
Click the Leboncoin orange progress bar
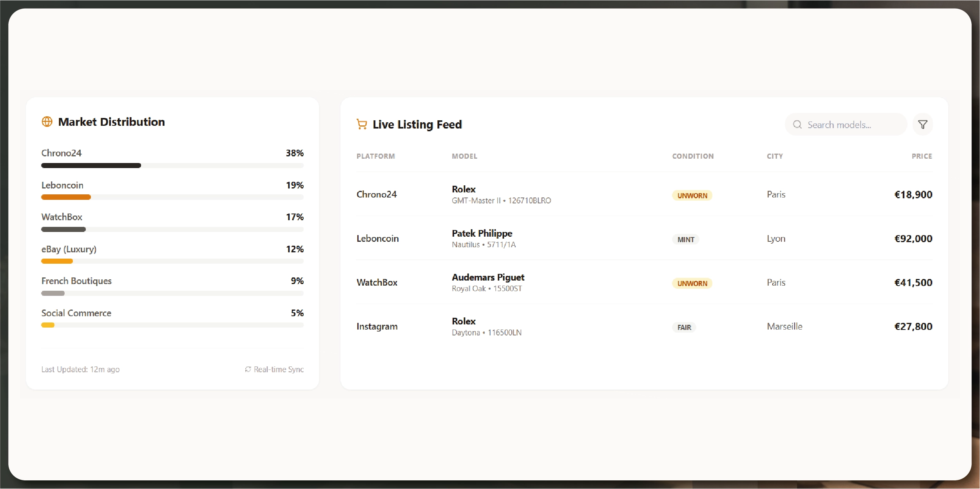[66, 197]
